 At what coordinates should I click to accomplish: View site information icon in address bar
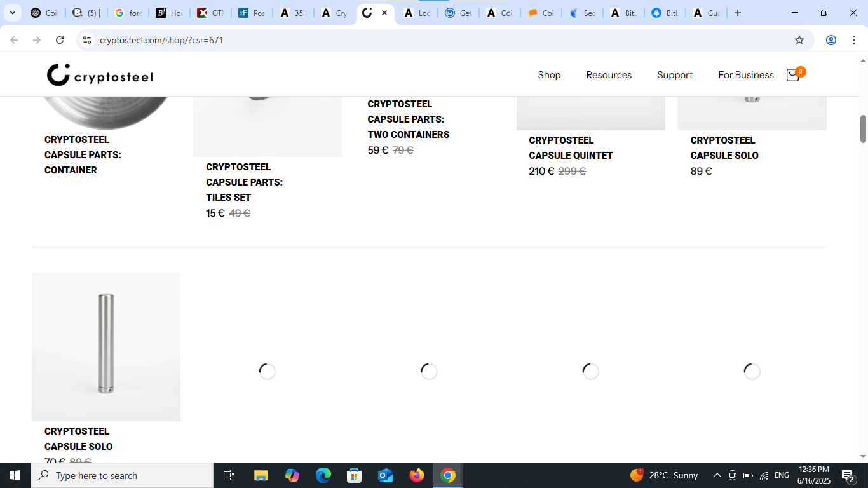pos(88,40)
